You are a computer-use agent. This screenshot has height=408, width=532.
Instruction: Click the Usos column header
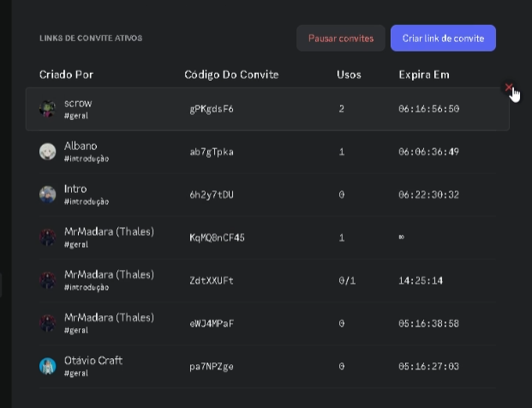coord(349,75)
